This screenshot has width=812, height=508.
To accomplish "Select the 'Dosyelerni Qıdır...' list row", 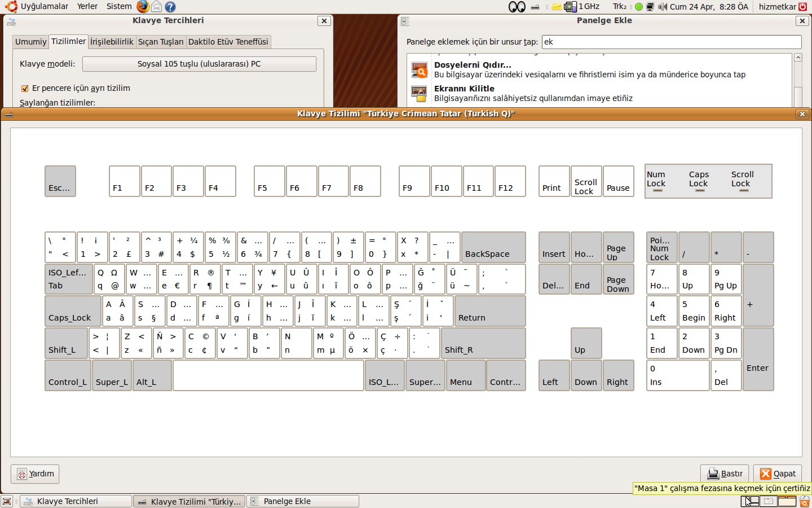I will point(599,70).
